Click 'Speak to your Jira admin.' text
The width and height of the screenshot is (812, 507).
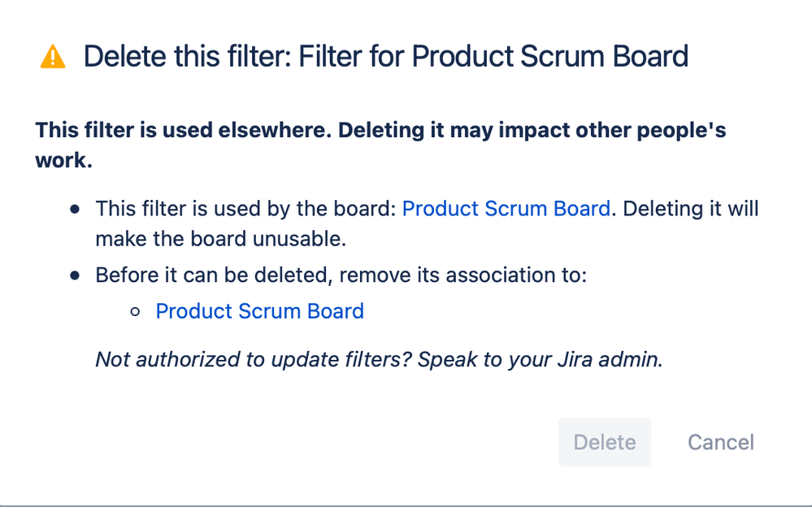click(x=541, y=359)
